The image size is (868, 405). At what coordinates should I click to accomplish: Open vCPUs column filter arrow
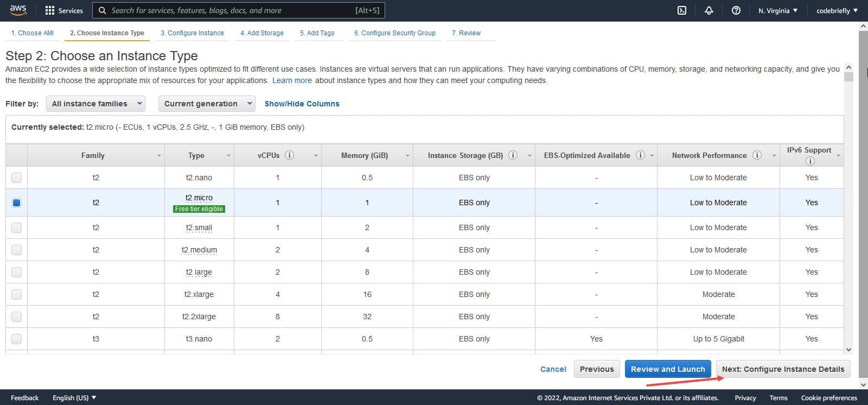point(316,156)
